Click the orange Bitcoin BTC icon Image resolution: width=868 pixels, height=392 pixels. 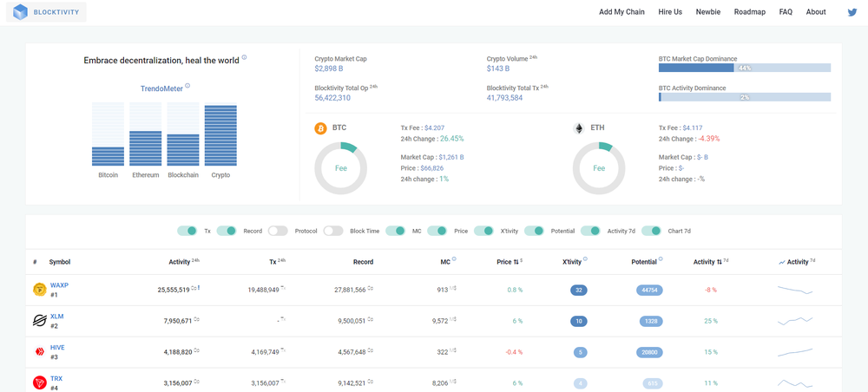click(x=321, y=128)
